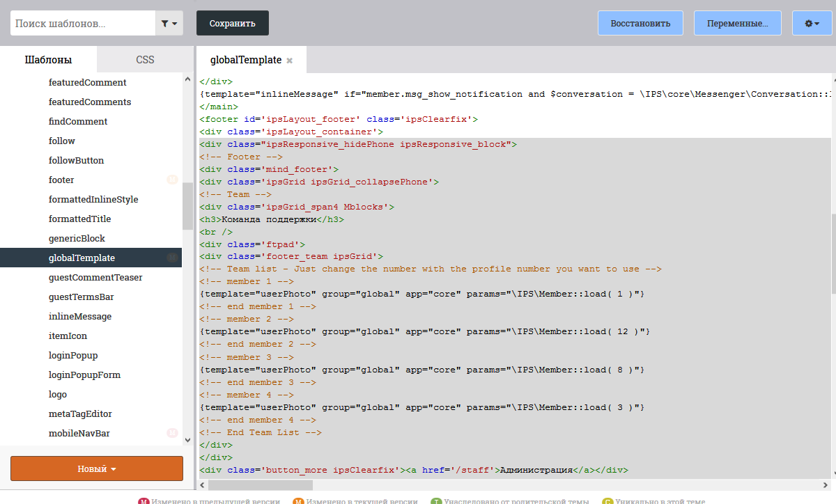Click the sidebar scroll down arrow
This screenshot has width=836, height=504.
point(187,439)
